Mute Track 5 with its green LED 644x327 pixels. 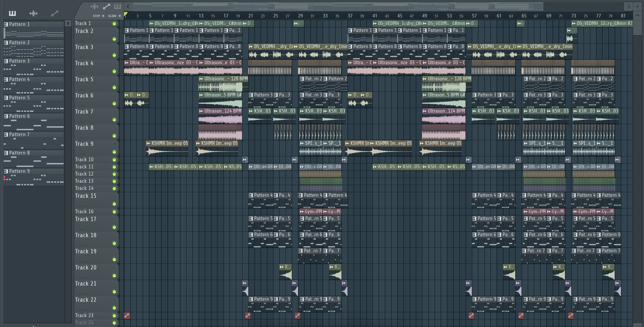tap(114, 87)
